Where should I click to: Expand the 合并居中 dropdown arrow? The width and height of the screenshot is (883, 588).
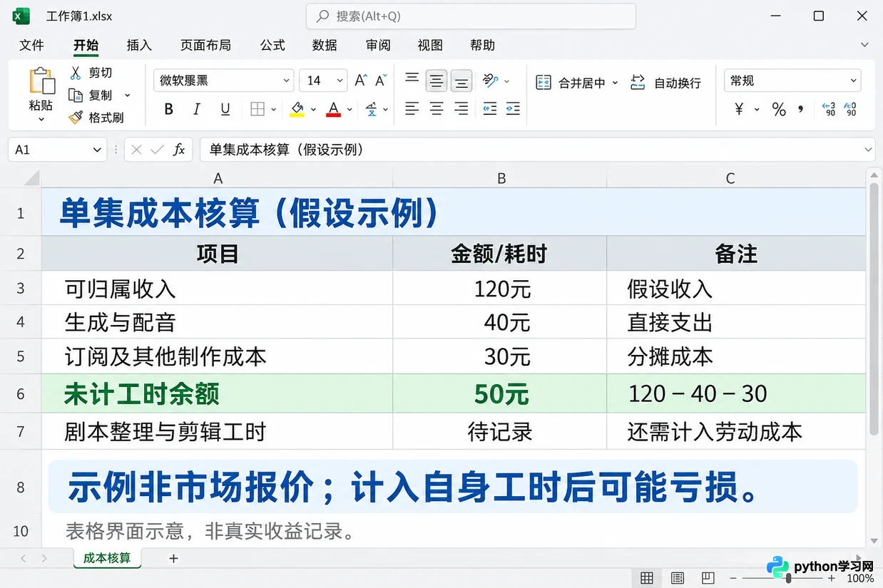click(615, 83)
